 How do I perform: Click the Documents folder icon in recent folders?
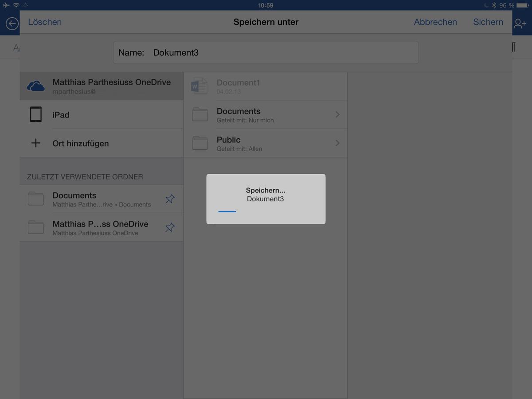pos(36,199)
